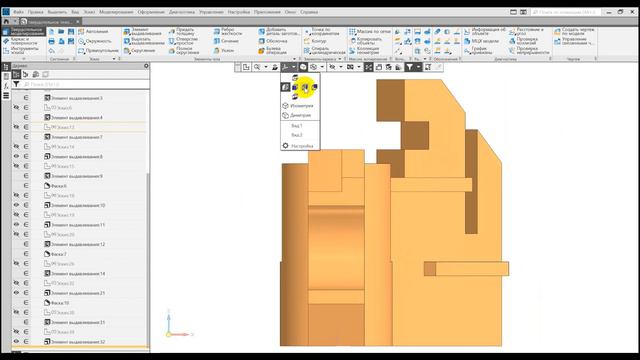
Task: Select the Уклон draft tool
Action: click(x=224, y=51)
